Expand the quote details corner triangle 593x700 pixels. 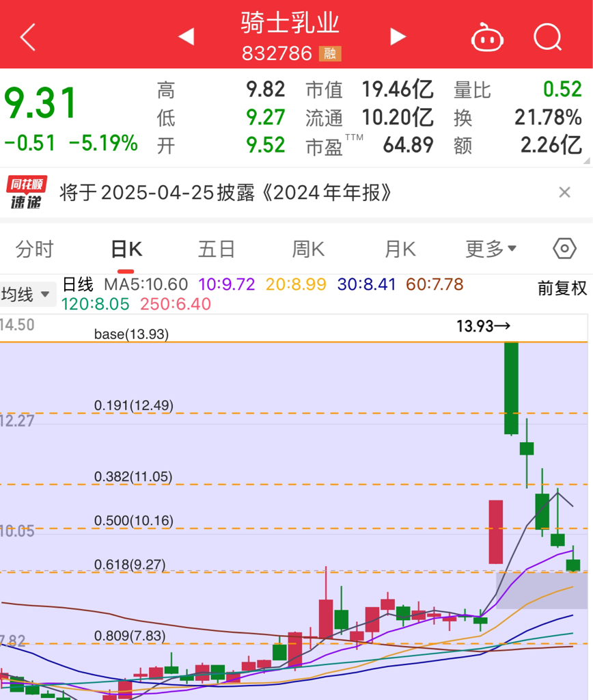pos(586,161)
